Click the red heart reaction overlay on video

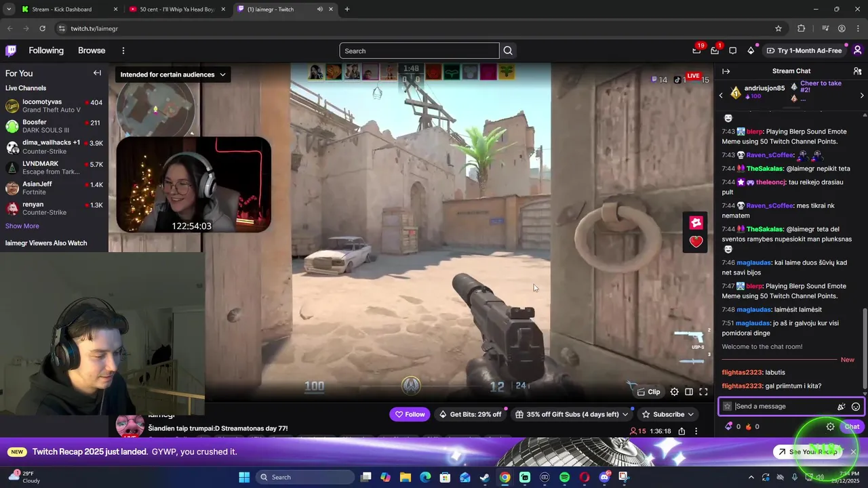[696, 241]
